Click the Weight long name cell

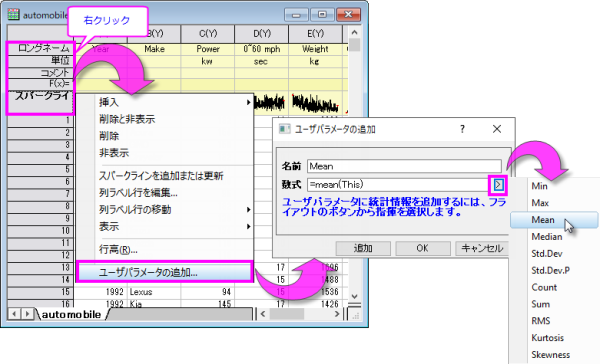point(315,49)
